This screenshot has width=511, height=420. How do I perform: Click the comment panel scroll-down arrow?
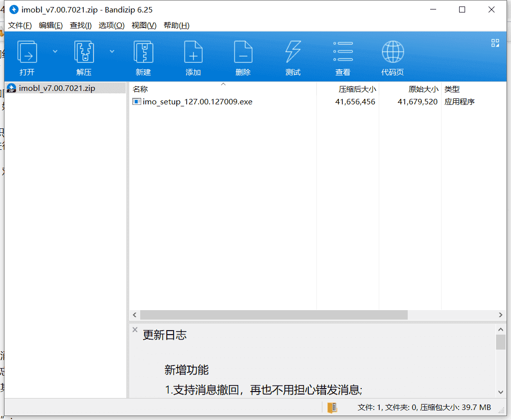[x=501, y=392]
